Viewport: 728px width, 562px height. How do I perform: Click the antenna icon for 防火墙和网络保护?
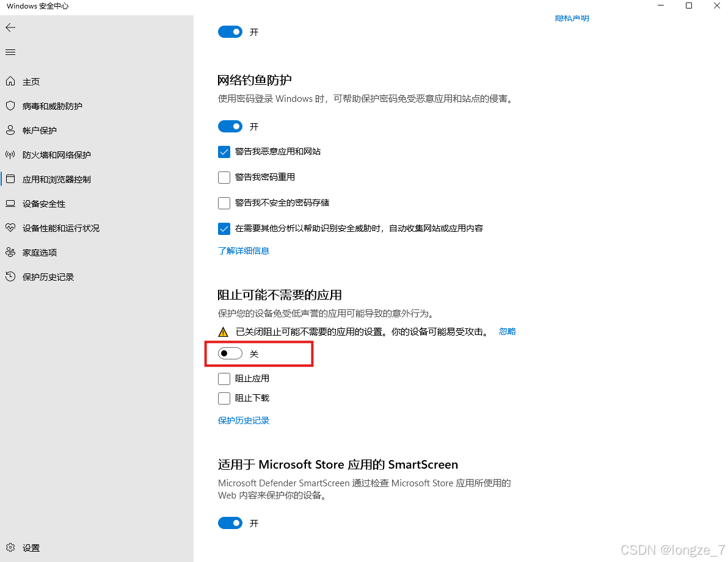click(10, 154)
